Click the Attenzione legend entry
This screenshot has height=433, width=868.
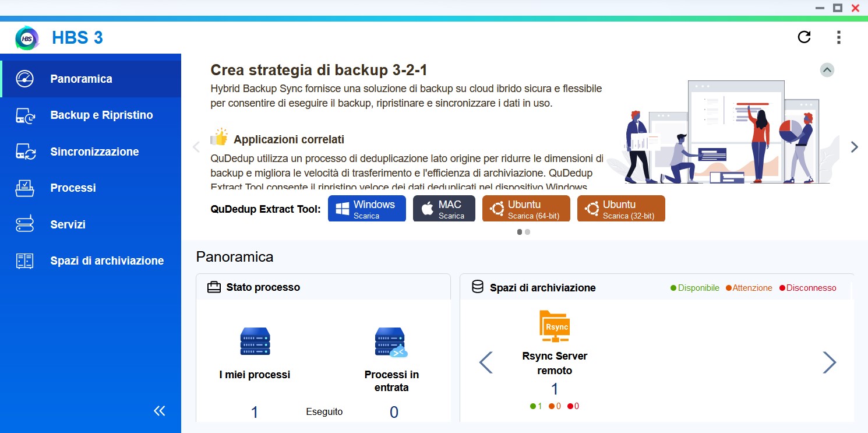pyautogui.click(x=749, y=288)
